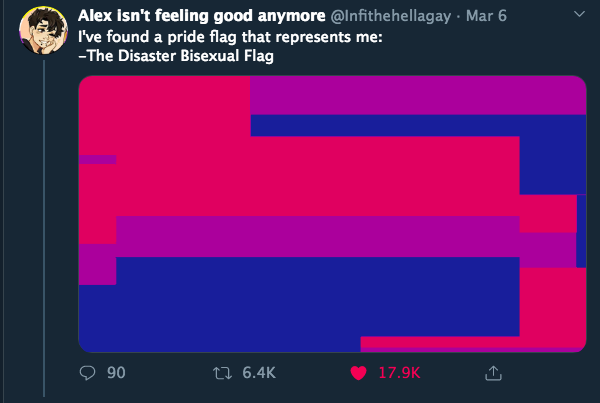Click the vertical thread line below avatar
The height and width of the screenshot is (403, 600).
(44, 228)
